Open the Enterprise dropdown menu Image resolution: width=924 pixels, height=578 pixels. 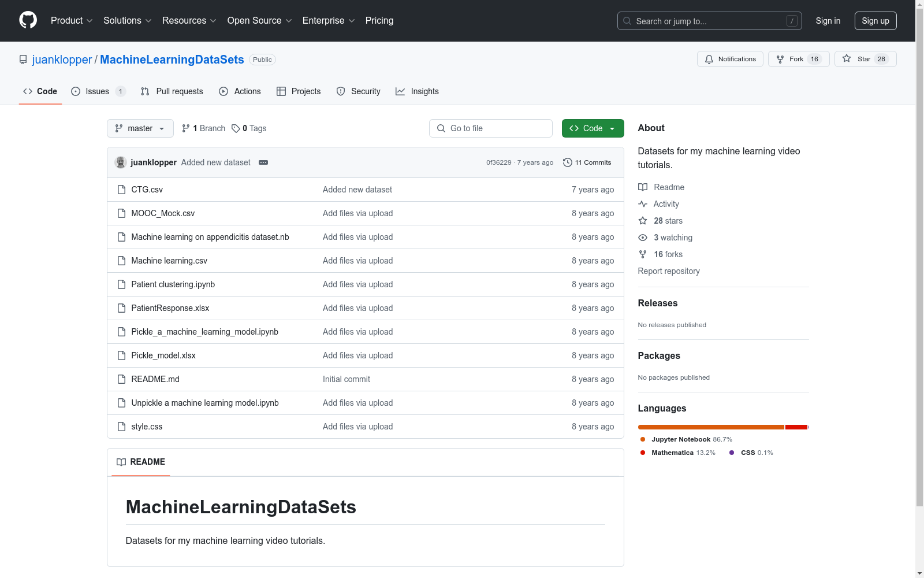pyautogui.click(x=329, y=21)
